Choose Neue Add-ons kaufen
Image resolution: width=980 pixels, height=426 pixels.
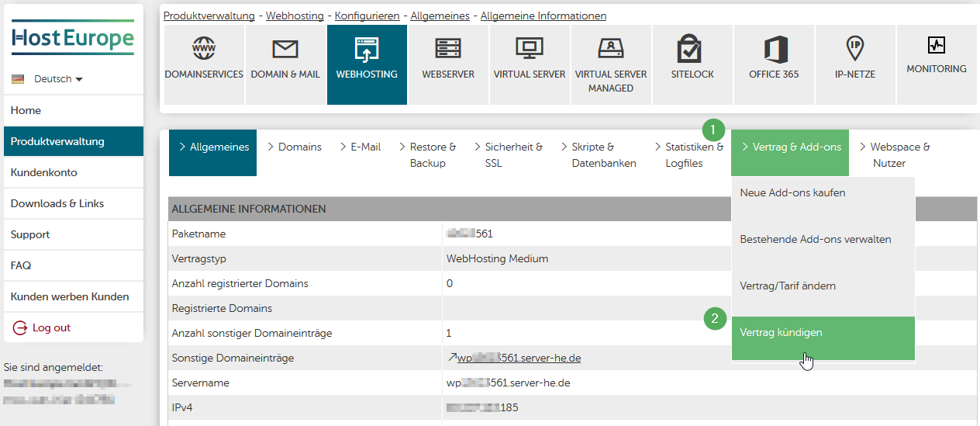823,192
